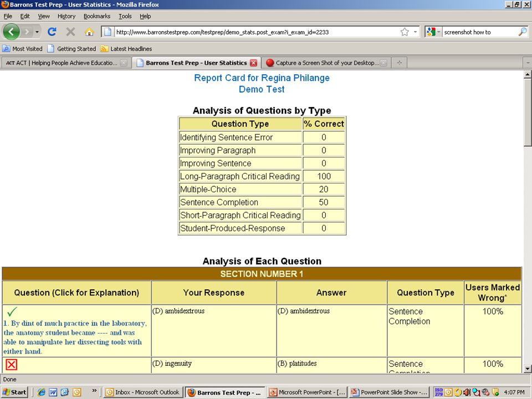Click the Stop loading X icon
532x399 pixels.
70,32
